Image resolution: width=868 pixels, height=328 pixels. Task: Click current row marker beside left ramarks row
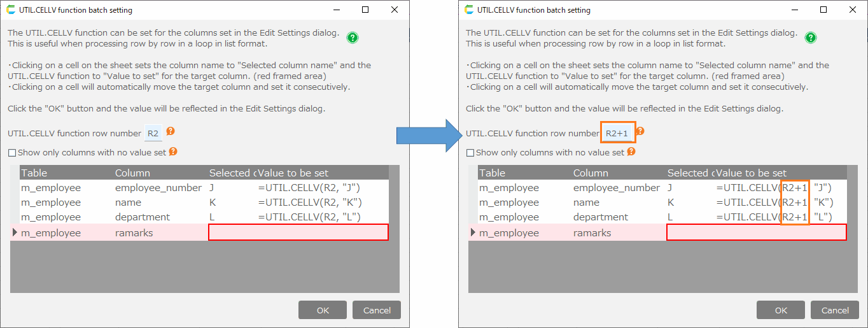coord(15,232)
